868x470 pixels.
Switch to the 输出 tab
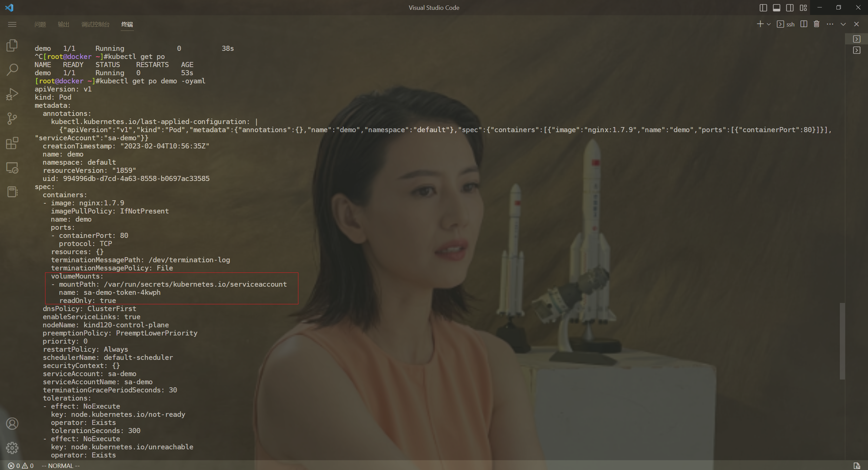point(63,24)
